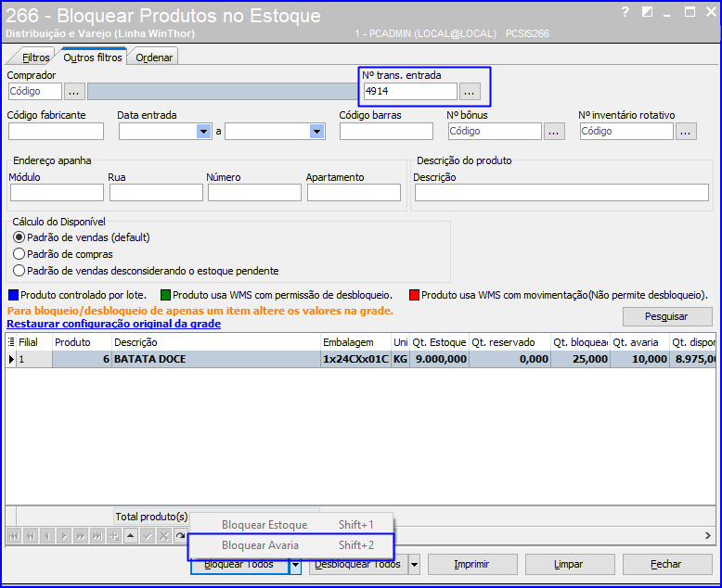The image size is (722, 588).
Task: Open grid column options icon beside Filial
Action: click(11, 342)
